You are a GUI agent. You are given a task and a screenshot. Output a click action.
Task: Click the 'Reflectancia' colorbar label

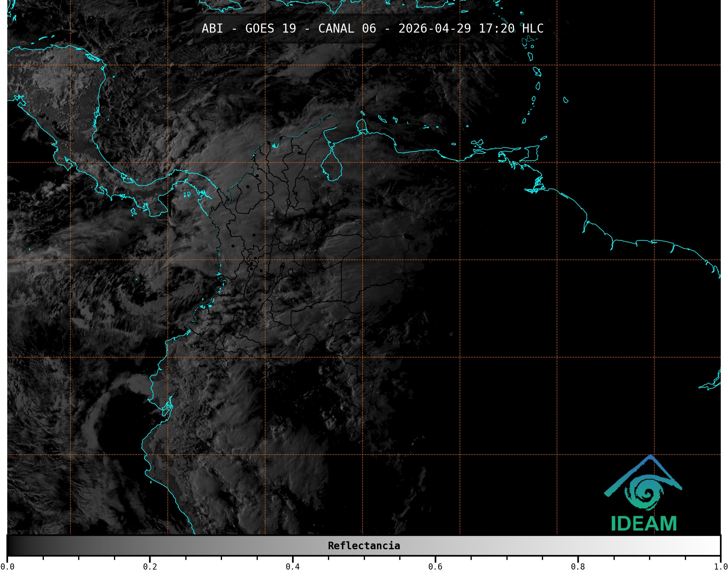click(364, 546)
